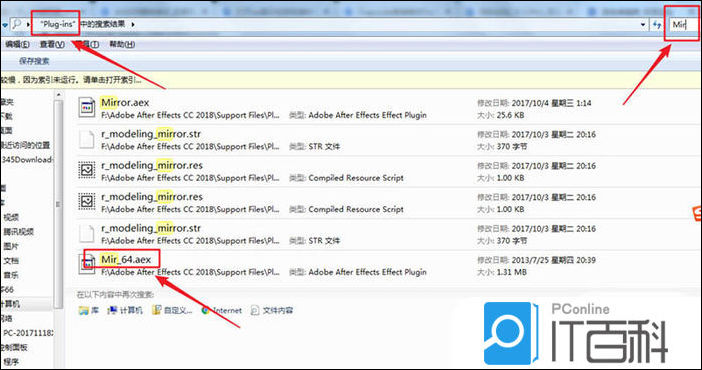Click the file type text in the Mirror.aex row
The image size is (702, 370).
[367, 115]
